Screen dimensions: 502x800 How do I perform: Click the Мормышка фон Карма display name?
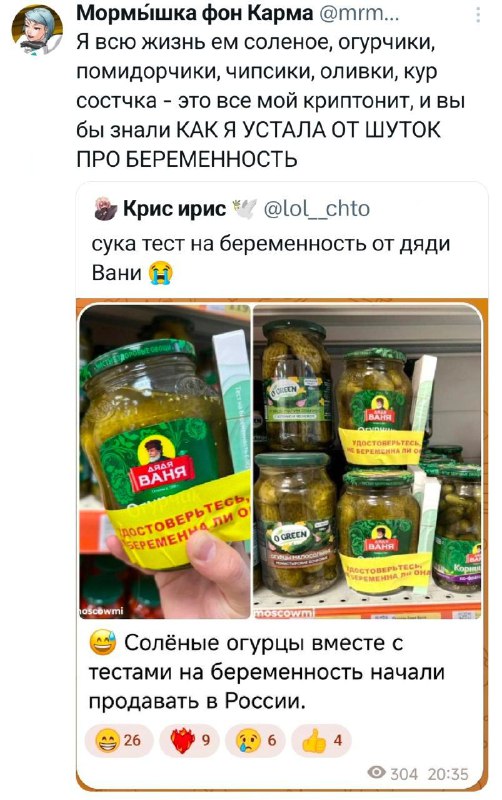point(194,13)
